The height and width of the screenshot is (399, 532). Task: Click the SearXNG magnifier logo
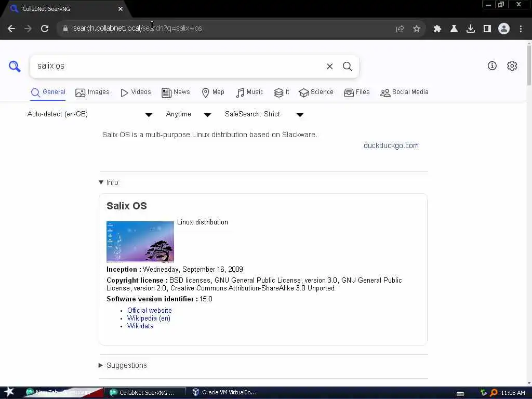click(15, 66)
